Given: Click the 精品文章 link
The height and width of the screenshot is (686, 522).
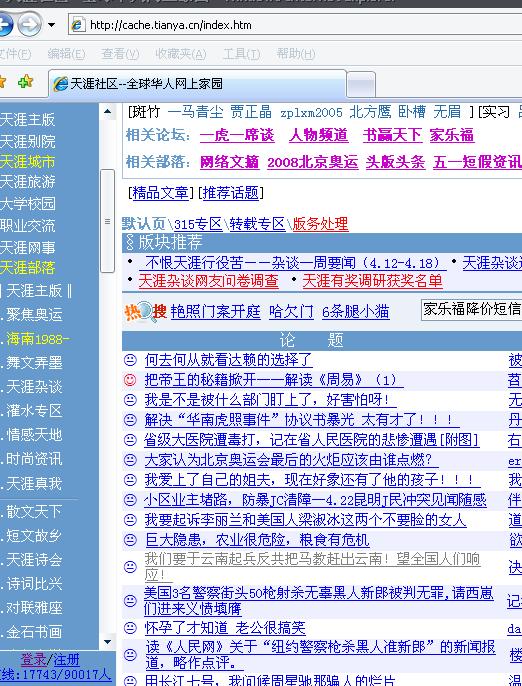Looking at the screenshot, I should pos(160,192).
